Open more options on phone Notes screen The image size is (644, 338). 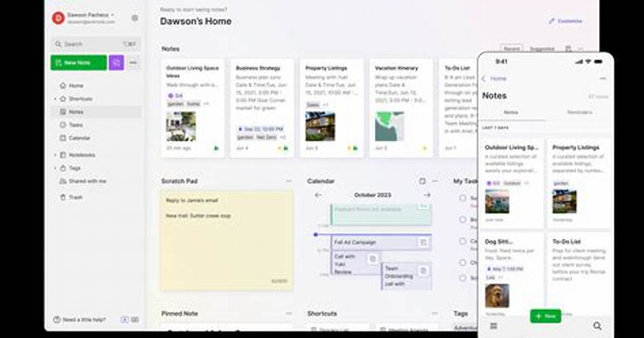[x=603, y=79]
